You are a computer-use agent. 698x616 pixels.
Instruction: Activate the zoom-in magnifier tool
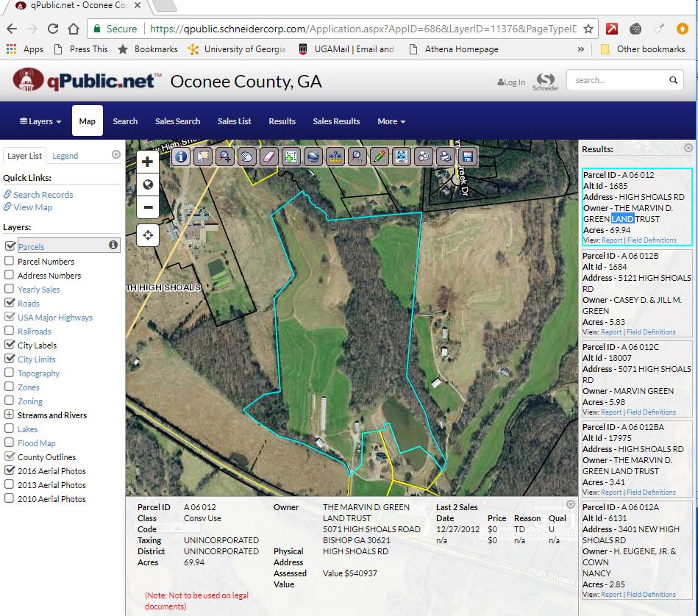225,157
